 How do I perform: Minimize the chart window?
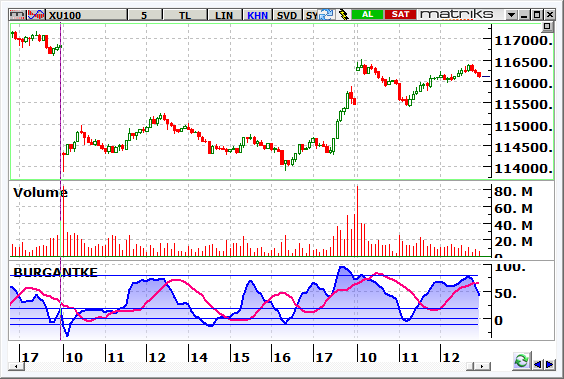pyautogui.click(x=524, y=15)
